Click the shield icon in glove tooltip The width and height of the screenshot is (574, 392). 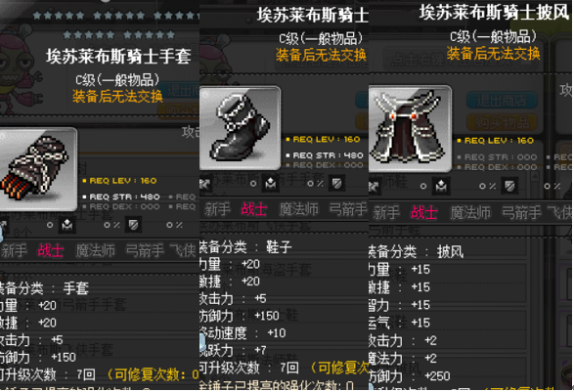tap(133, 225)
